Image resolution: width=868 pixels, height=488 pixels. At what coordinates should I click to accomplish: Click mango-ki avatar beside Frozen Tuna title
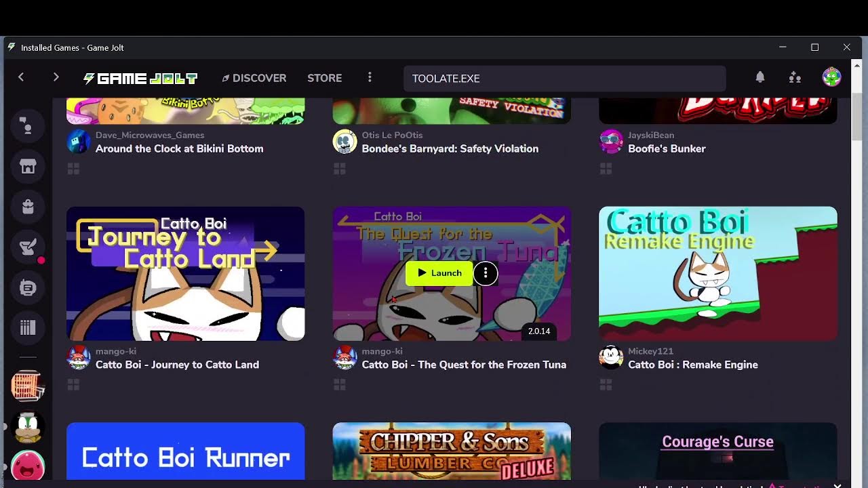point(345,358)
